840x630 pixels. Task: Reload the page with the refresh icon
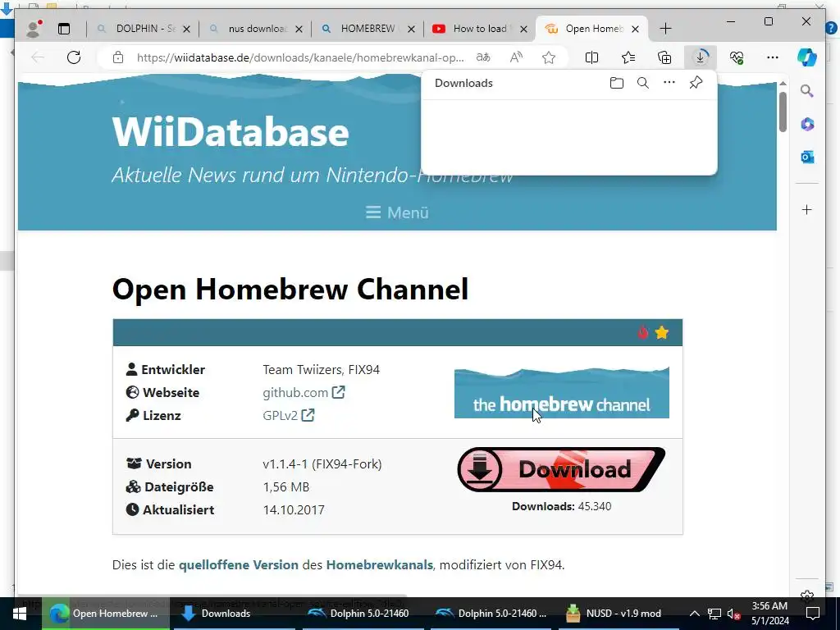pos(74,57)
